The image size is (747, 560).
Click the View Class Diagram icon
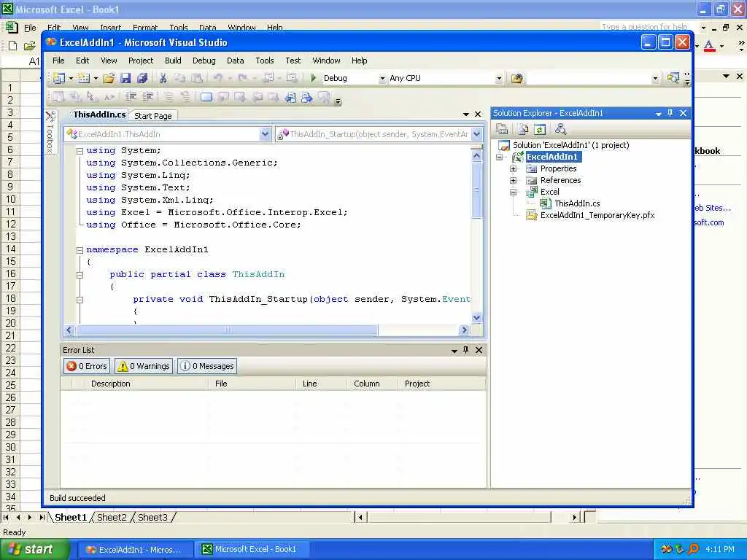pyautogui.click(x=561, y=129)
